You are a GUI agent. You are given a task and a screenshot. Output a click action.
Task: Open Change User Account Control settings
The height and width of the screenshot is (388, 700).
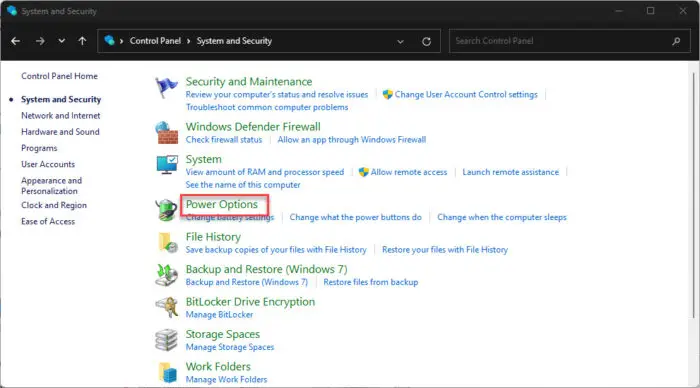point(466,95)
